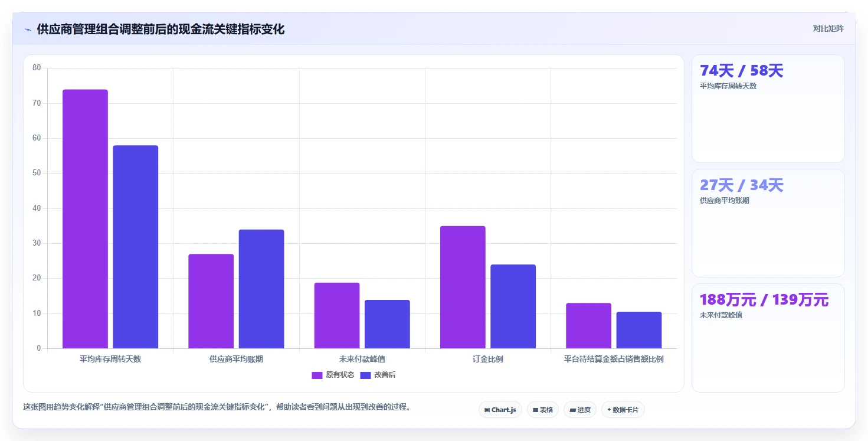Click the card caption 平均库存周转天数
The image size is (868, 441).
point(728,86)
